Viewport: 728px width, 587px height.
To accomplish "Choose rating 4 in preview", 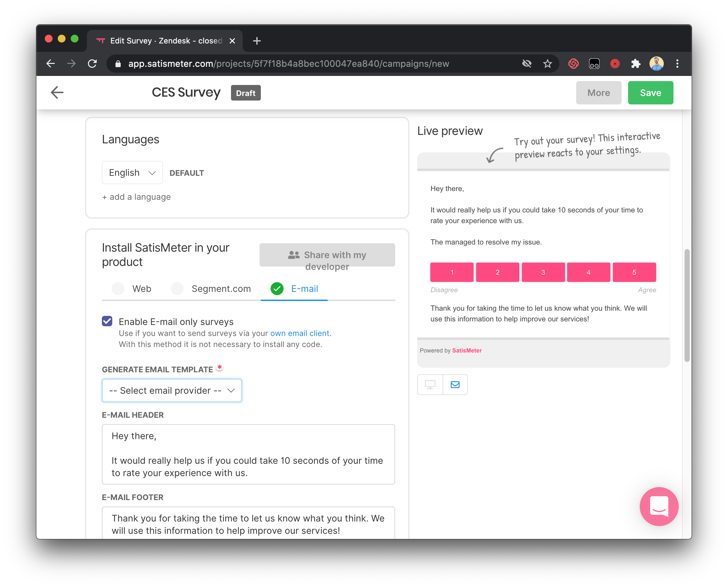I will pyautogui.click(x=588, y=272).
